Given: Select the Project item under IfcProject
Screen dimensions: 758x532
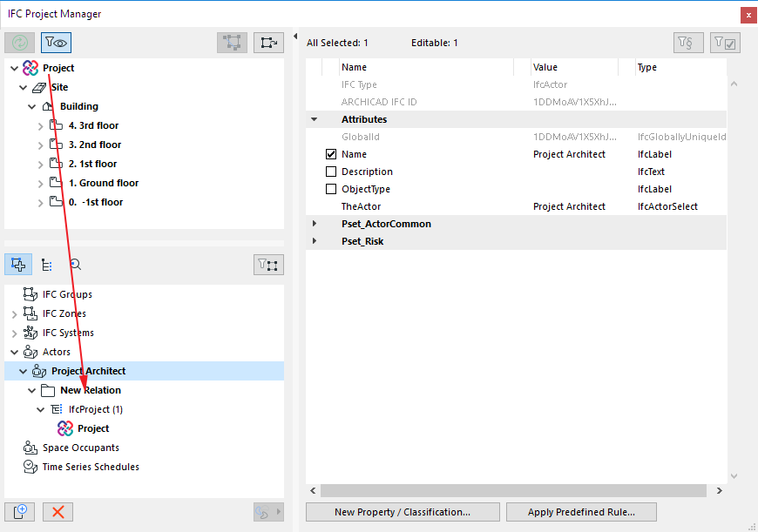Looking at the screenshot, I should tap(93, 428).
